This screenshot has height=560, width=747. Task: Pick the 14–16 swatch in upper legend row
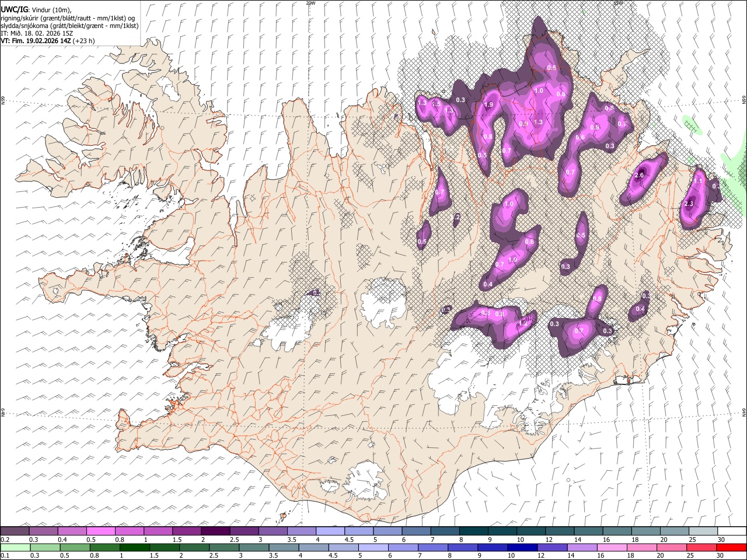coord(588,531)
